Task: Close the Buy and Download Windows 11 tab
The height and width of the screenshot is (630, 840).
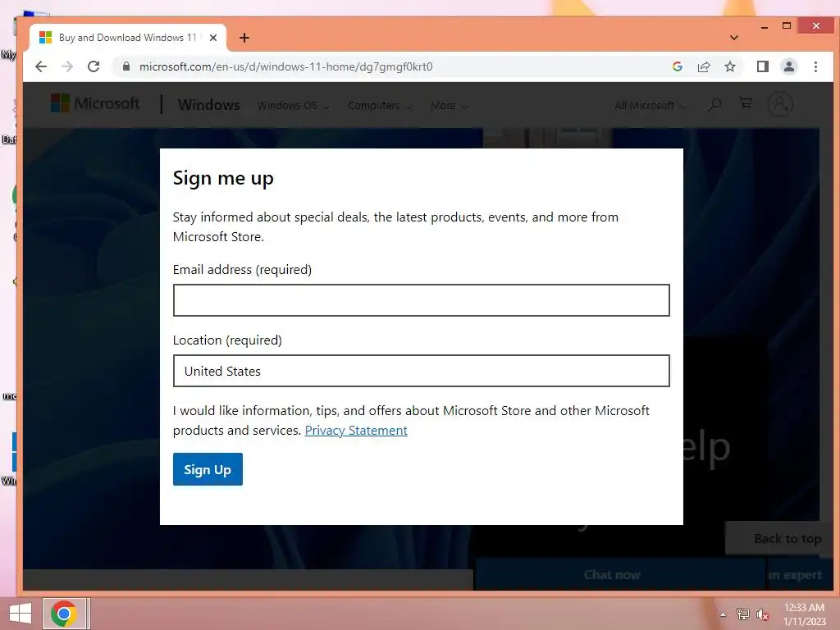Action: tap(213, 38)
